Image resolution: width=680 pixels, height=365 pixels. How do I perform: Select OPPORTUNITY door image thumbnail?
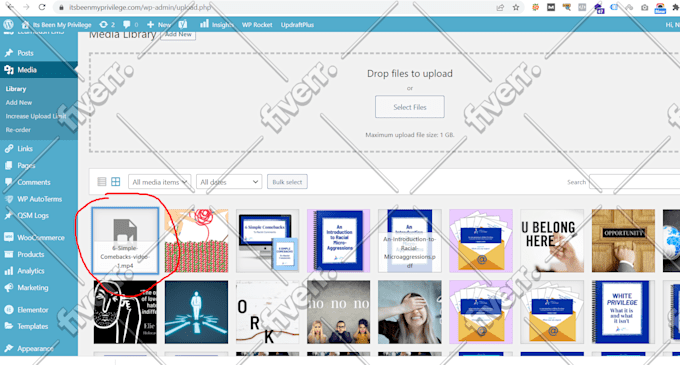(x=623, y=241)
